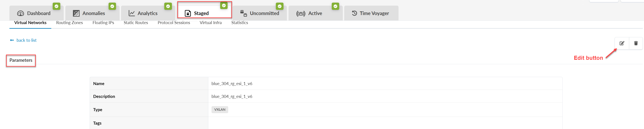Click green check badge on Active tab
Viewport: 644px width, 129px height.
335,6
